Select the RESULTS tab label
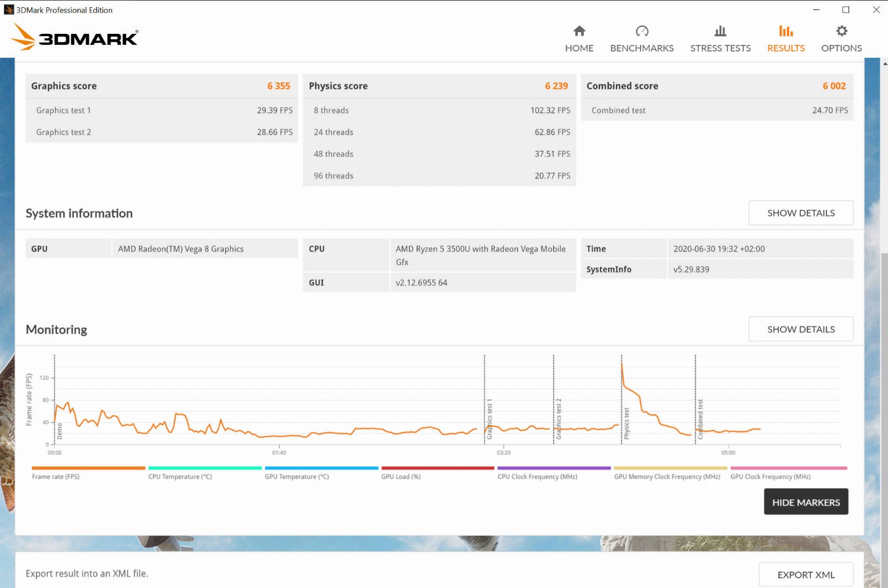 [785, 48]
